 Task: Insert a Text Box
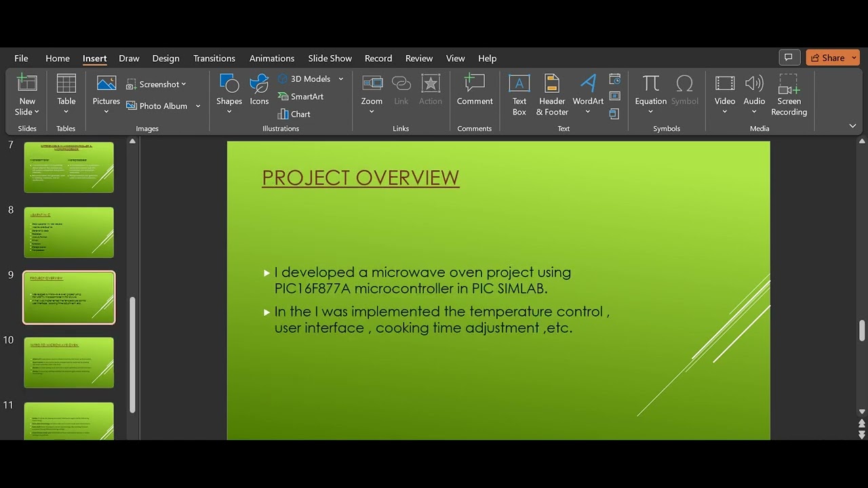click(519, 95)
